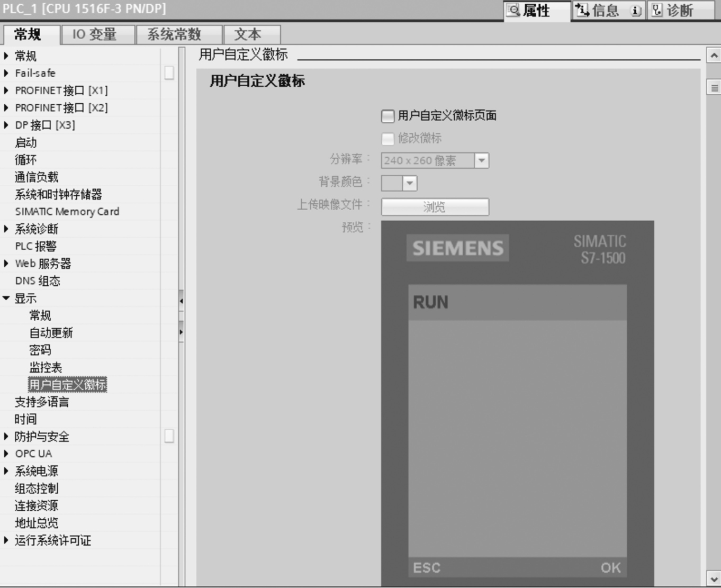Click the info icon beside 信息
721x588 pixels.
tap(582, 10)
